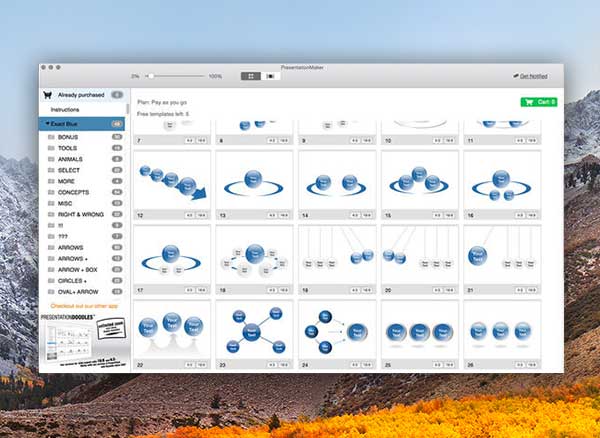Select template 26 thumbnail
The image size is (600, 438).
[x=502, y=330]
